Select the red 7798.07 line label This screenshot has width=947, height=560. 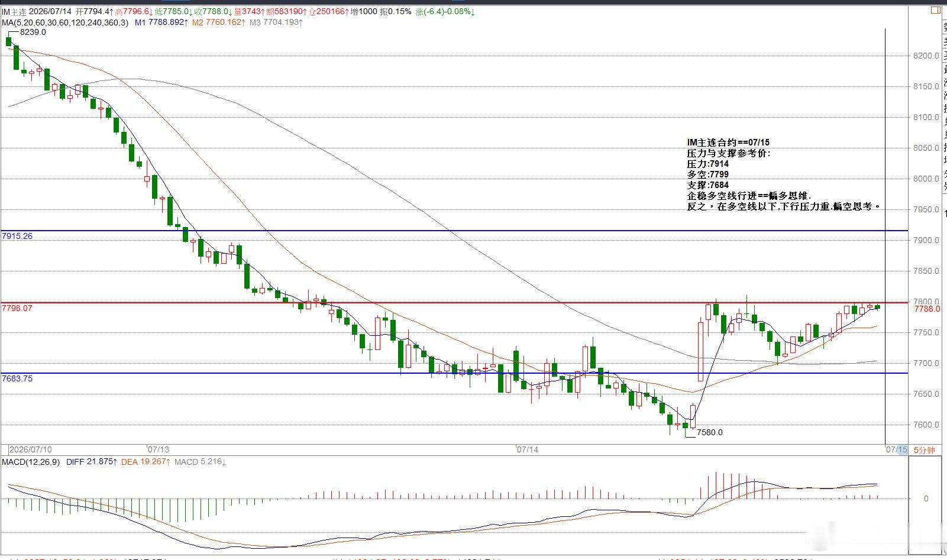pyautogui.click(x=17, y=308)
